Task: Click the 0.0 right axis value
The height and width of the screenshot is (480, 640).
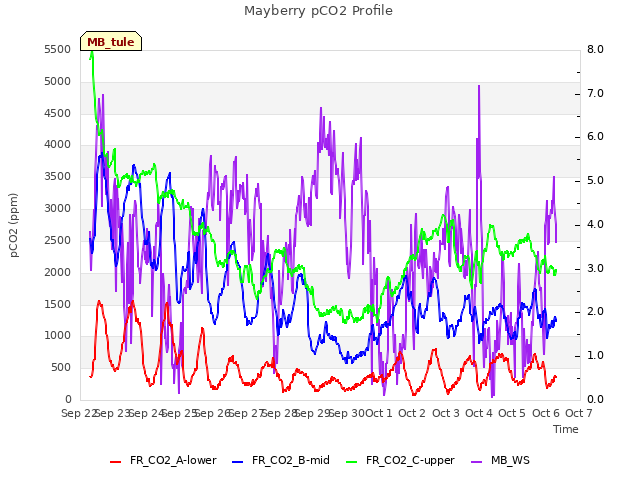Action: pyautogui.click(x=595, y=399)
